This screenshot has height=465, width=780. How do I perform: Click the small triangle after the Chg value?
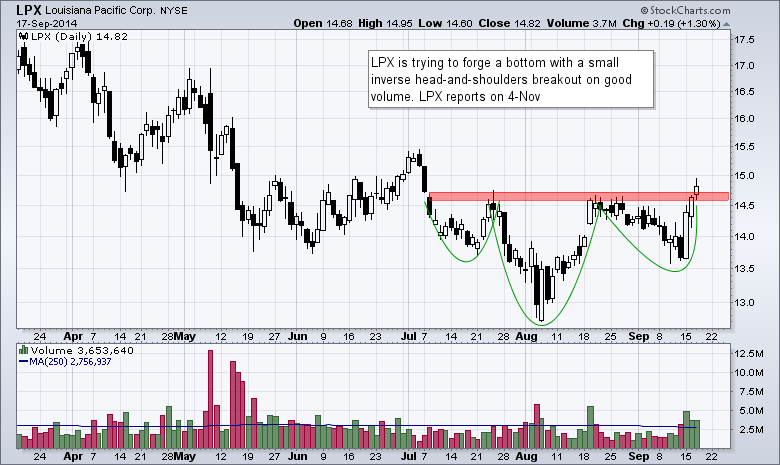pos(726,24)
